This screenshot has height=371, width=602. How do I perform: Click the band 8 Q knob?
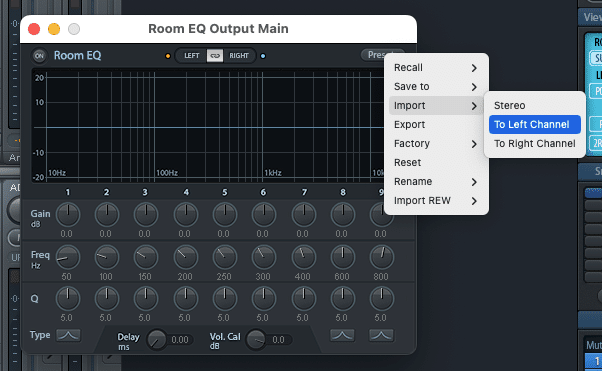[342, 298]
